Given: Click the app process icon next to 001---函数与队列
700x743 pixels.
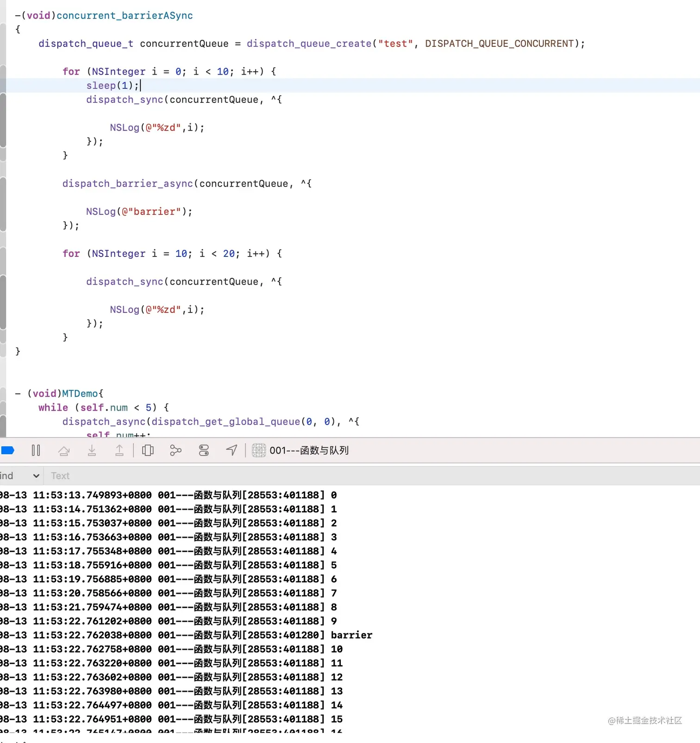Looking at the screenshot, I should (259, 450).
